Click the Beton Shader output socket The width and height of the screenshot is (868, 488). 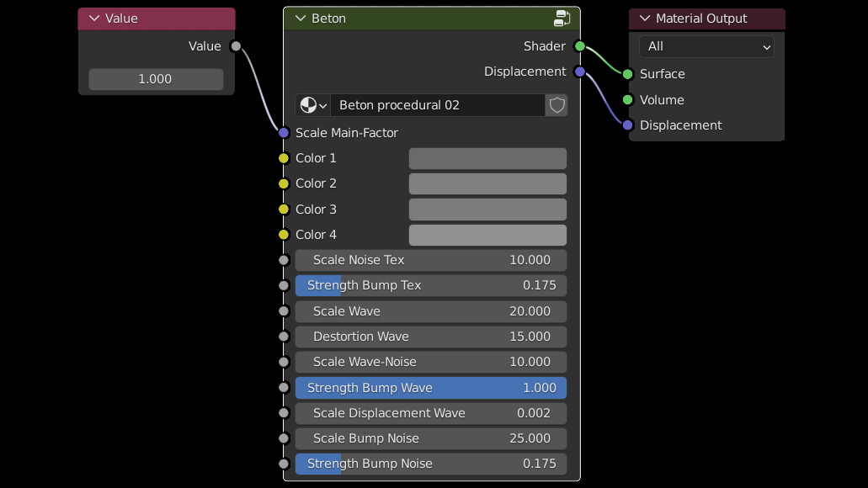tap(579, 46)
